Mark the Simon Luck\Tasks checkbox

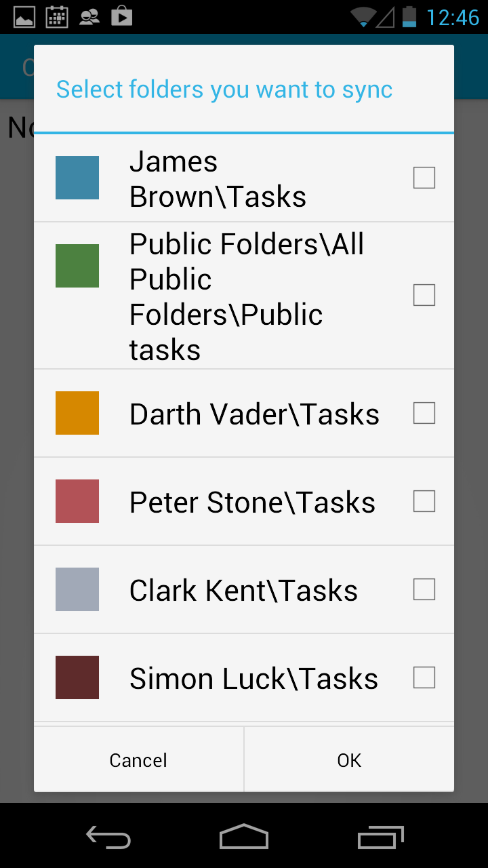(x=424, y=677)
